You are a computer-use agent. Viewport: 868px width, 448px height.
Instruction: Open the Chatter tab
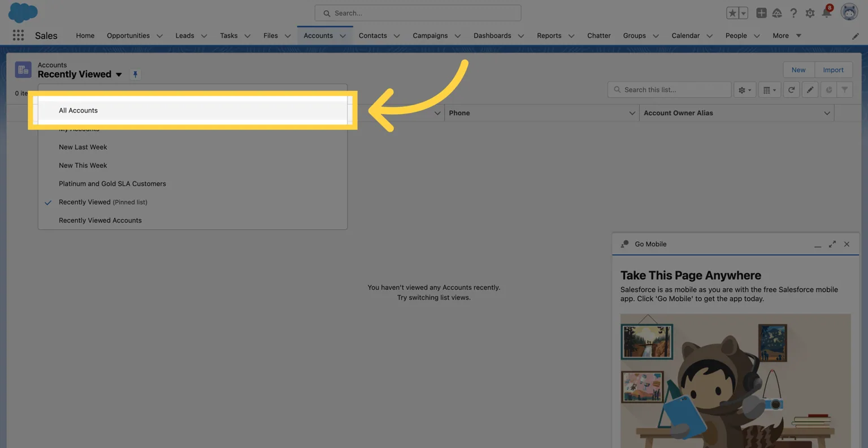click(x=599, y=36)
